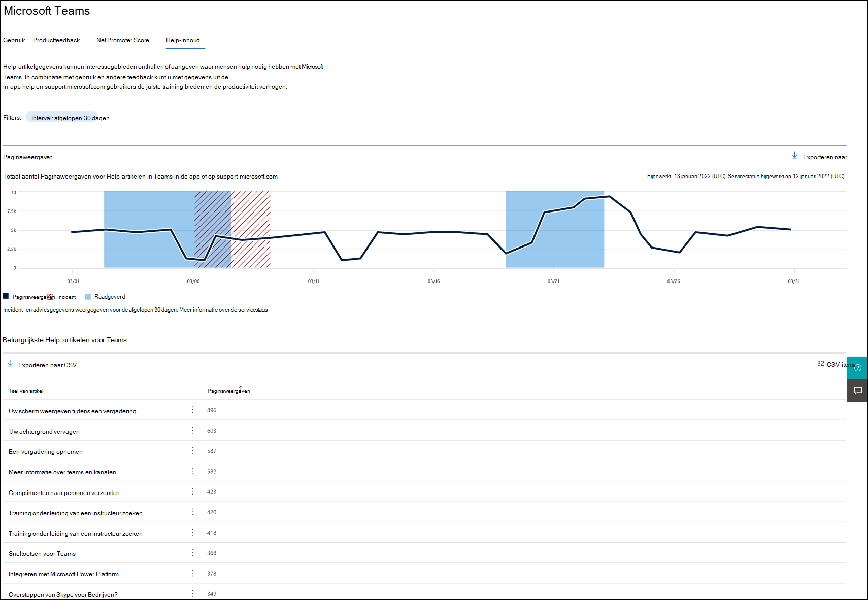The height and width of the screenshot is (600, 868).
Task: Click Exporteren naar above the chart
Action: click(x=825, y=157)
